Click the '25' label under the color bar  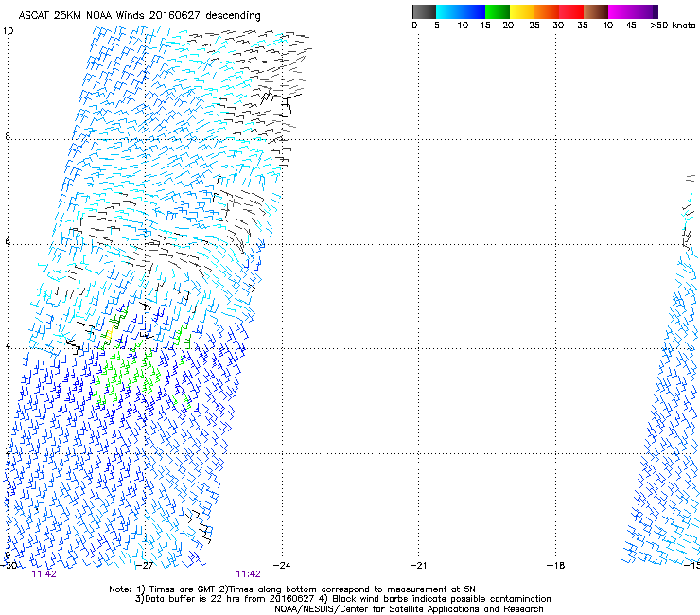[x=534, y=26]
